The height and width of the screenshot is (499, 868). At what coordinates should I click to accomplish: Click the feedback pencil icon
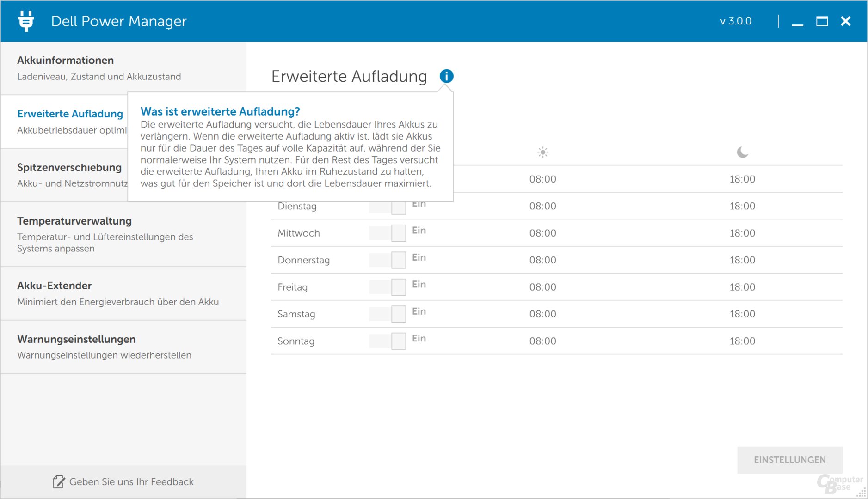click(59, 482)
